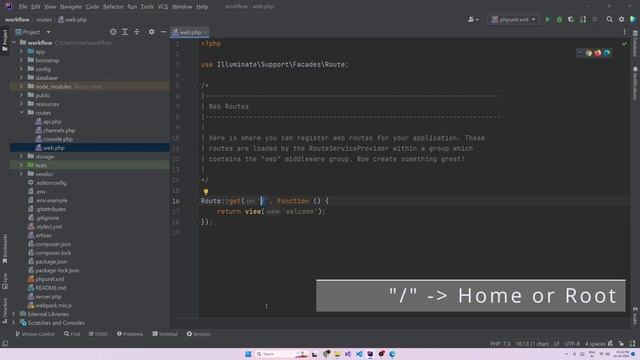Open the Navigate menu
Viewport: 640px width, 360px height.
[71, 7]
